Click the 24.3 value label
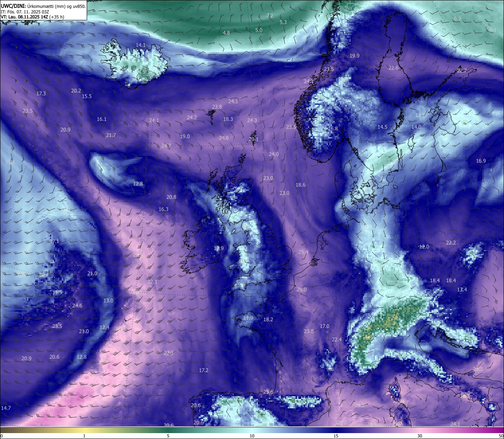 [x=252, y=120]
